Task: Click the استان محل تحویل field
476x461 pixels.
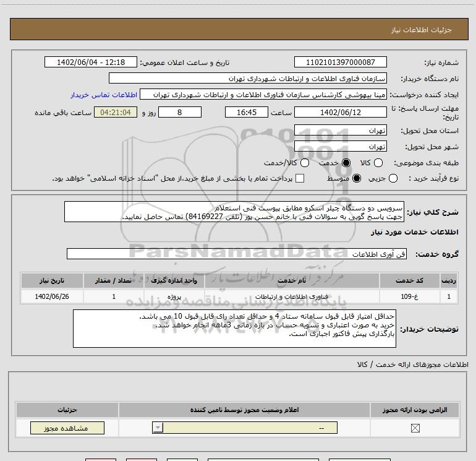Action: (x=340, y=131)
